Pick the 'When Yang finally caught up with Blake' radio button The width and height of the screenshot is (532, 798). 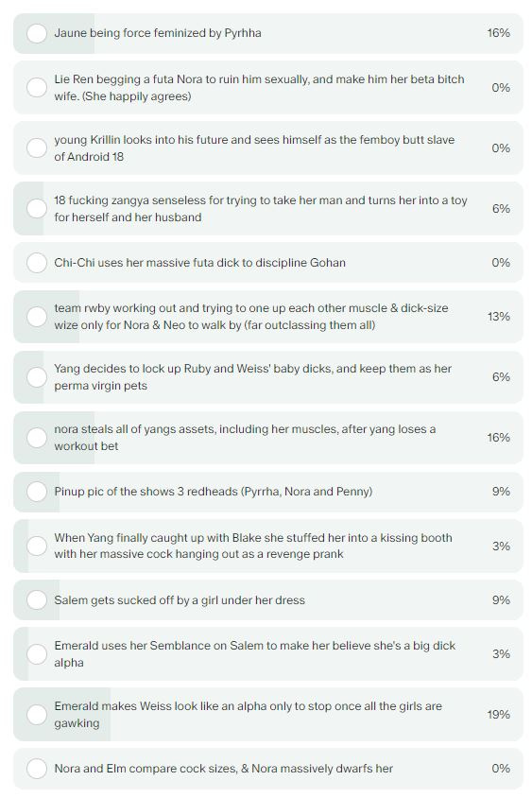[x=37, y=546]
